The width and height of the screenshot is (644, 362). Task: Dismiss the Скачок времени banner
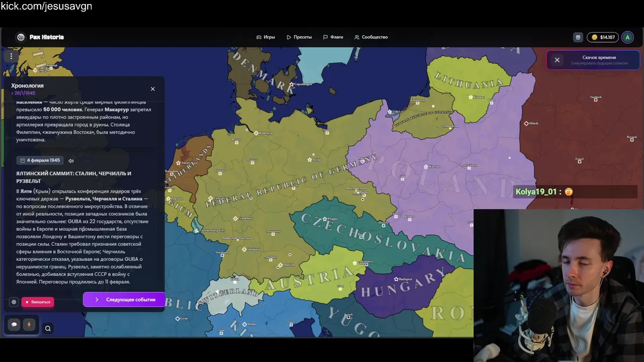(x=557, y=60)
